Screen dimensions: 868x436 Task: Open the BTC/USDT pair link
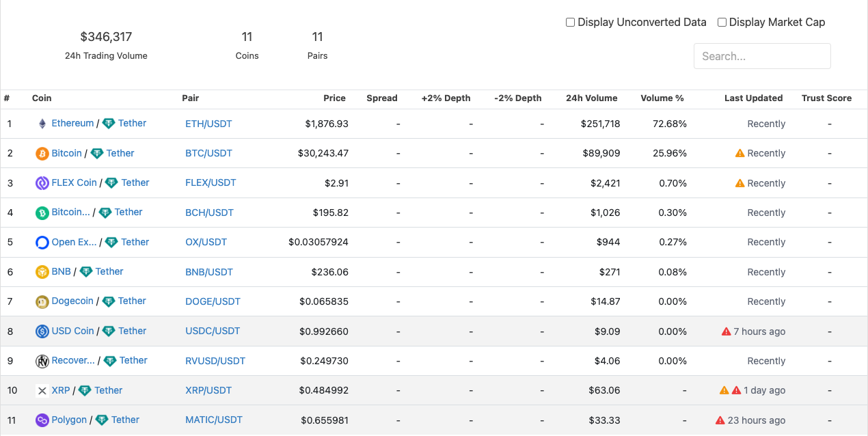[208, 153]
